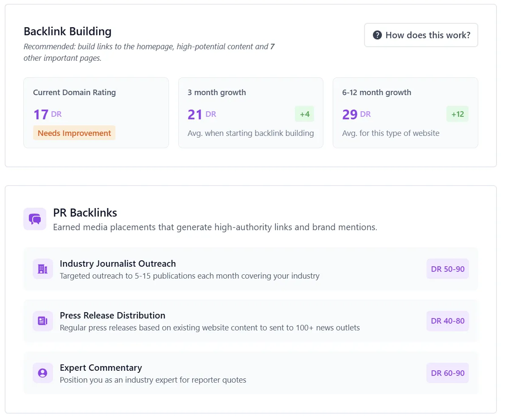The width and height of the screenshot is (505, 420).
Task: Click the question mark help icon
Action: click(x=377, y=35)
